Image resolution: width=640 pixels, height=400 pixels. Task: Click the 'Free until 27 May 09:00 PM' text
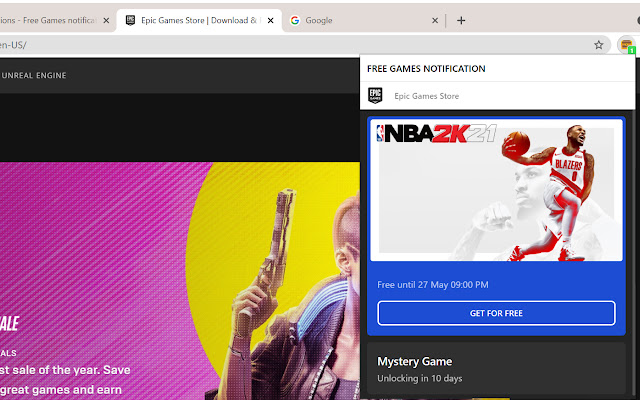click(433, 284)
